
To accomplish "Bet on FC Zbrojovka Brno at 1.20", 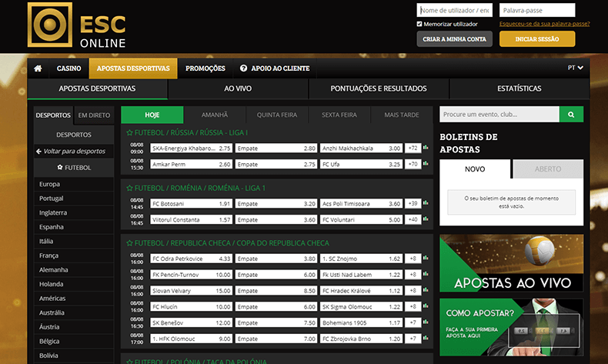I will [361, 339].
